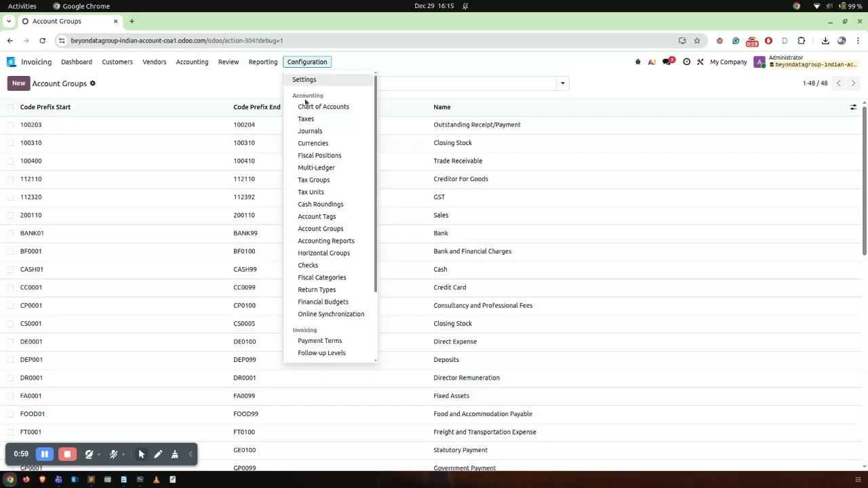Select Fiscal Positions menu entry
The image size is (868, 488).
pos(319,155)
